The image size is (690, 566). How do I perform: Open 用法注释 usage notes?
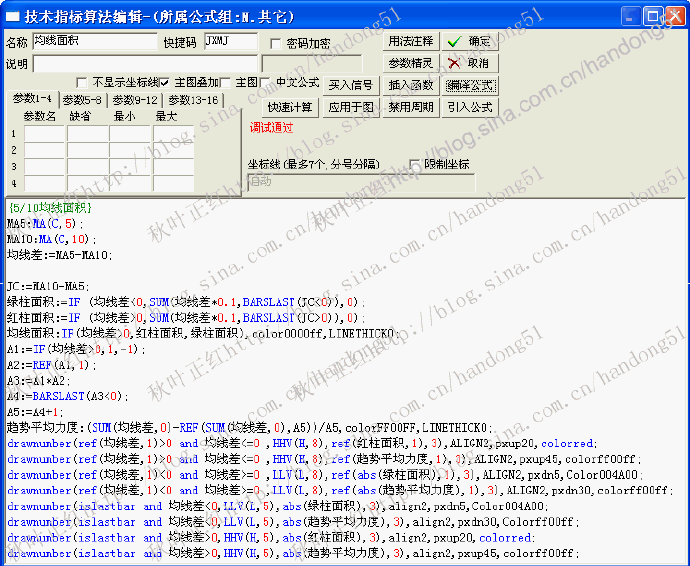(411, 41)
